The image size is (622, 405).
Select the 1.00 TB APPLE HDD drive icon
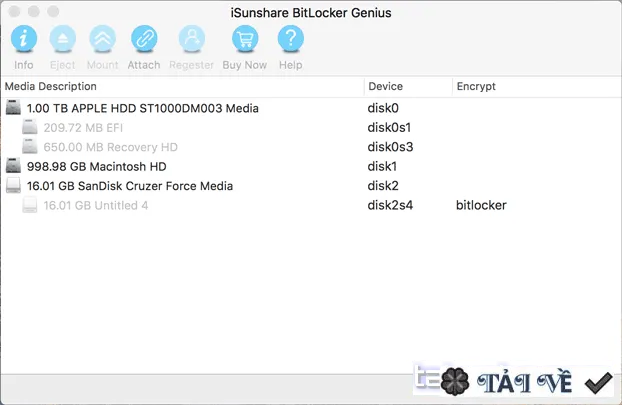click(x=13, y=107)
